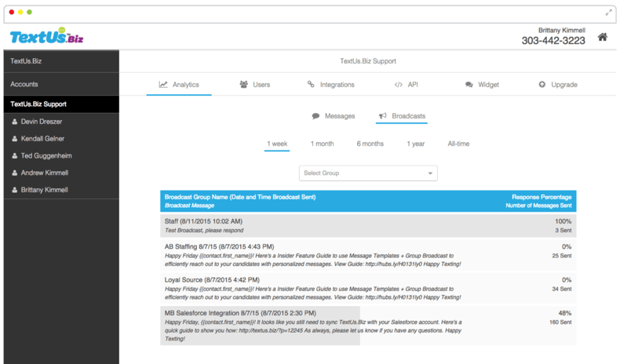Click the '25 Sent' count
This screenshot has width=620, height=364.
[562, 256]
